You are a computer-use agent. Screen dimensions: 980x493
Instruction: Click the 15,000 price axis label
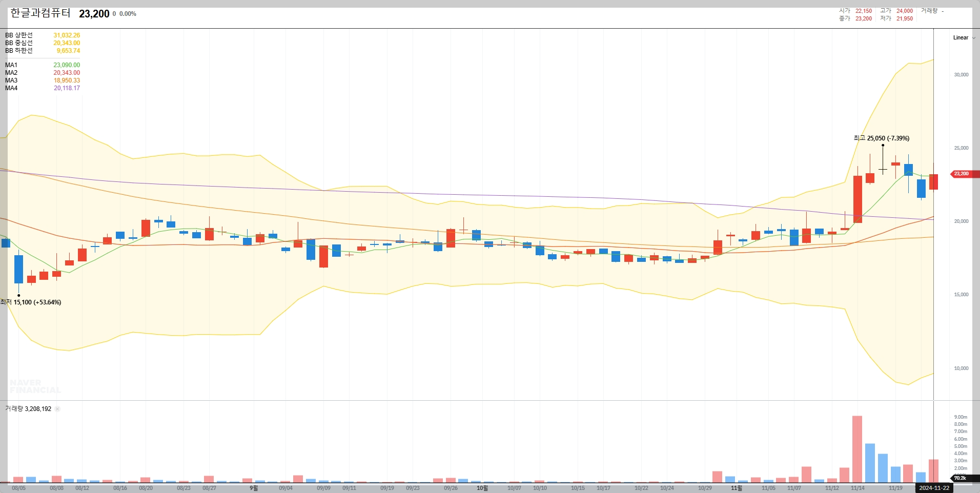[961, 295]
